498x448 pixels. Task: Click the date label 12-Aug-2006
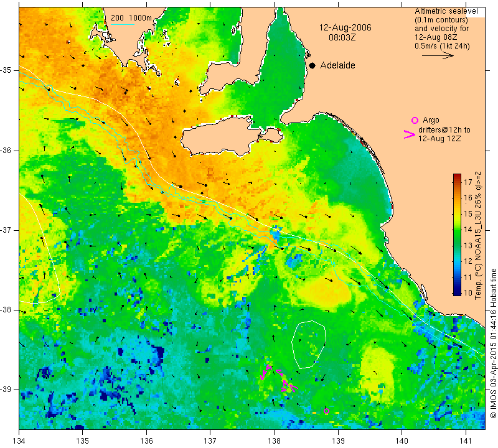pos(345,27)
